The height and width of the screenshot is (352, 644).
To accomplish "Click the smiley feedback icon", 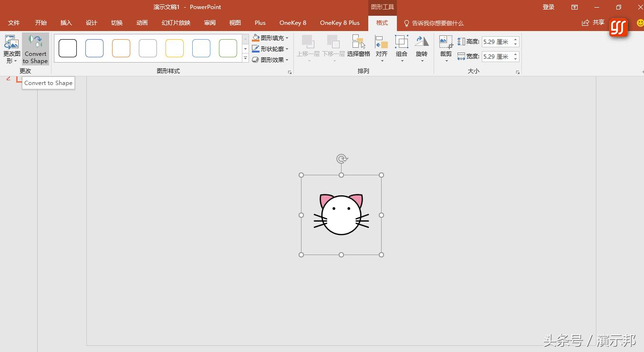I will point(640,23).
